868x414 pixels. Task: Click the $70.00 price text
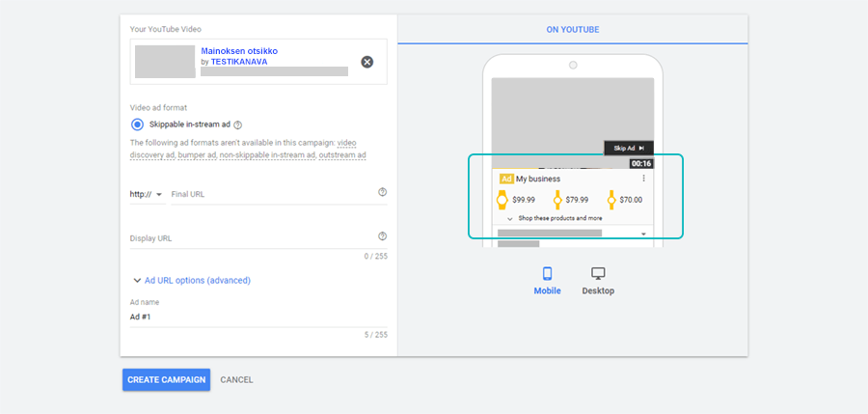point(631,200)
